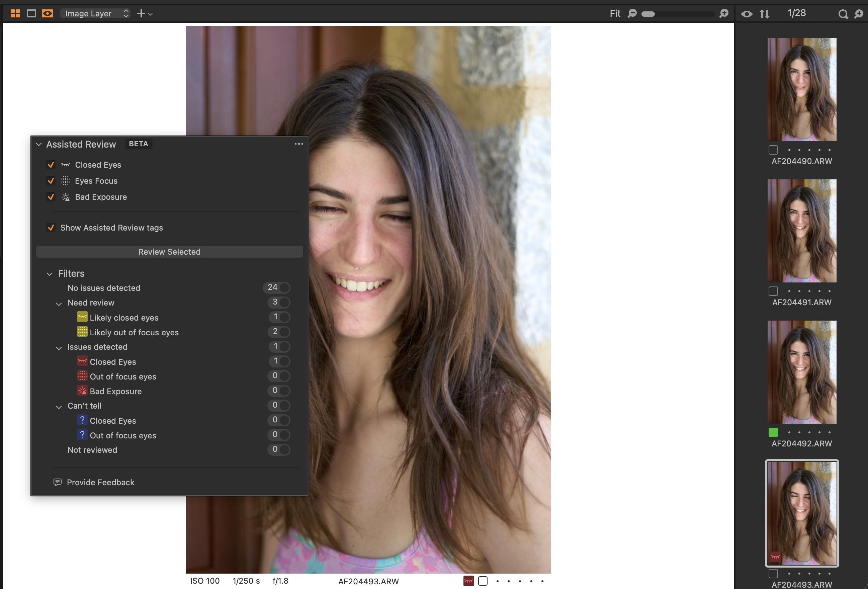Open the browser sort arrows icon
Screen dimensions: 868x589
[x=765, y=14]
